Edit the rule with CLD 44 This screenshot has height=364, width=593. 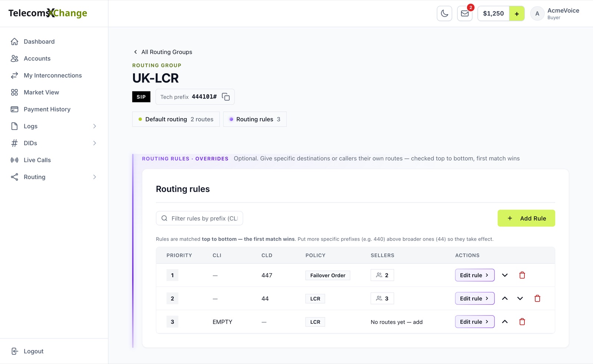coord(475,298)
